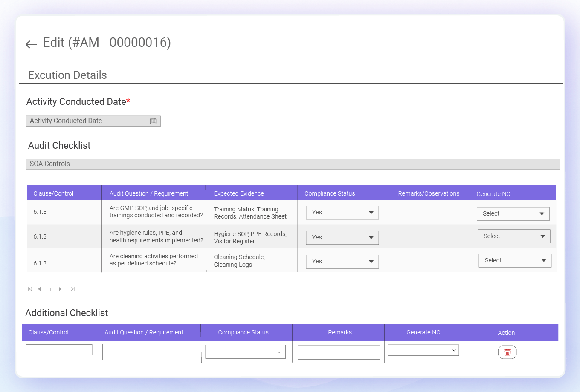Open Generate NC Select for cleaning activities row
The width and height of the screenshot is (580, 392).
click(x=515, y=260)
